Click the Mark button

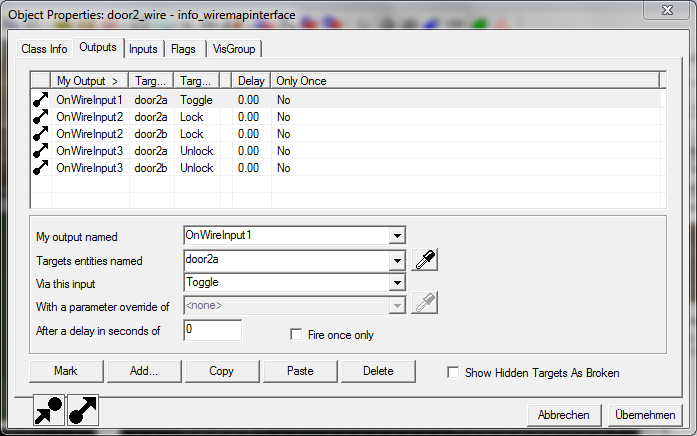66,371
